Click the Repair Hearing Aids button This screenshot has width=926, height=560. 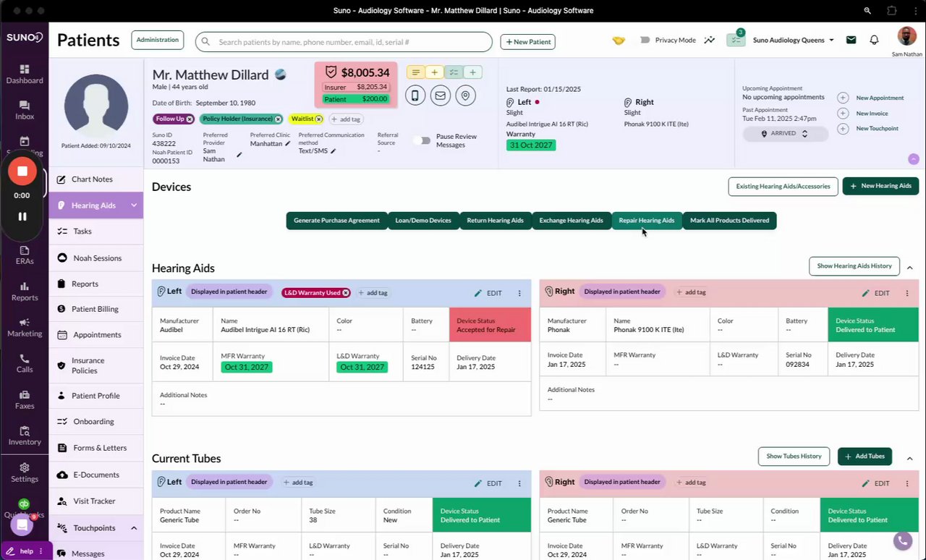point(647,221)
